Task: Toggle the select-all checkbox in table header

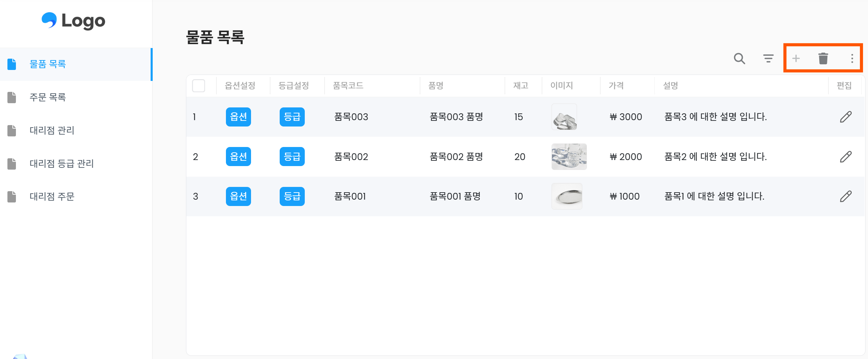Action: pyautogui.click(x=198, y=85)
